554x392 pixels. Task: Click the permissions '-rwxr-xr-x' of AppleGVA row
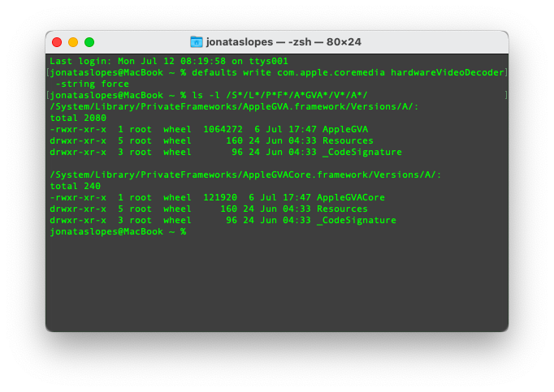78,129
